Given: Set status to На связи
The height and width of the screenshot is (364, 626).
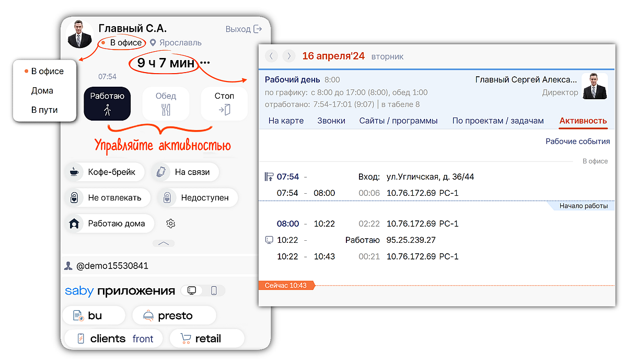Looking at the screenshot, I should tap(185, 172).
